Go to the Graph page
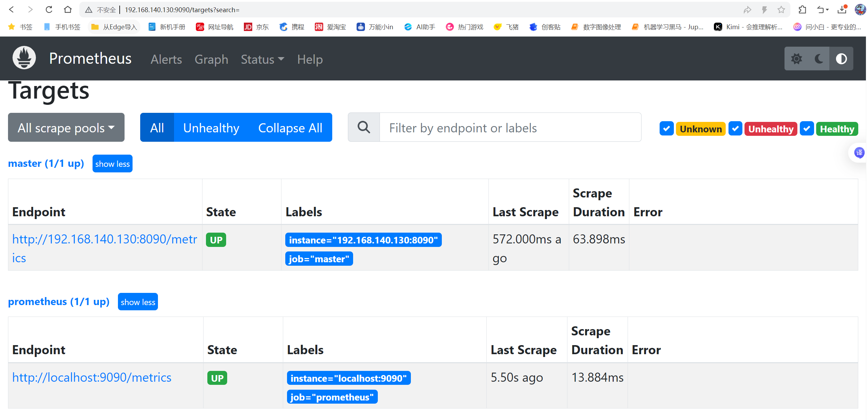The image size is (868, 420). [x=211, y=60]
